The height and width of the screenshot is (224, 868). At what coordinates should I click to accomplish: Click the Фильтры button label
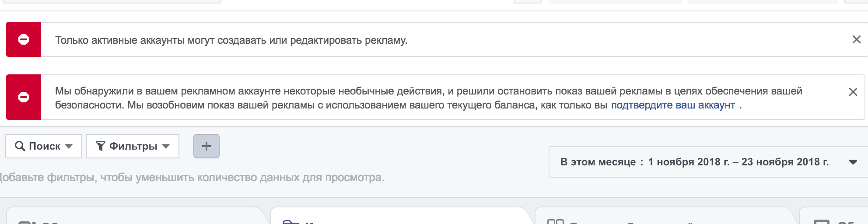coord(133,146)
